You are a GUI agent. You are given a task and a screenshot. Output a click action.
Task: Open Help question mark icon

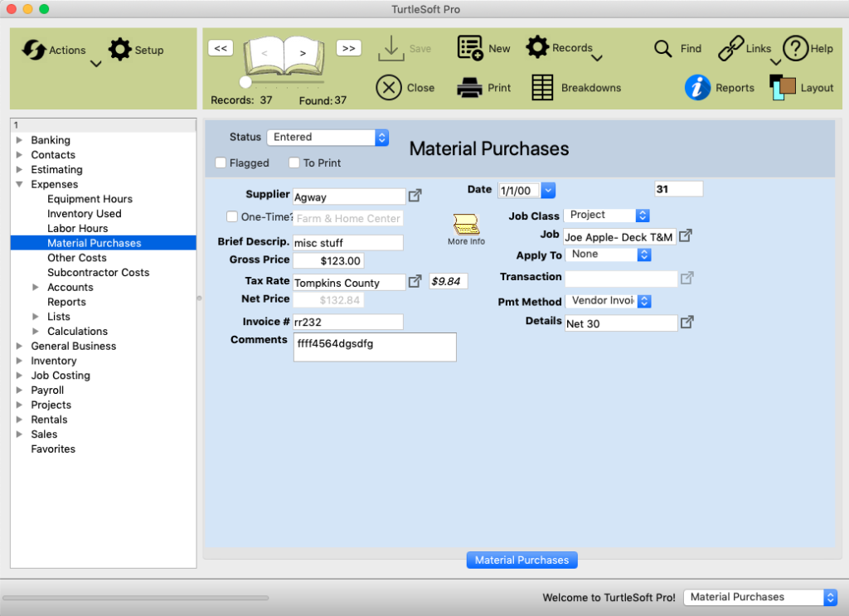795,49
